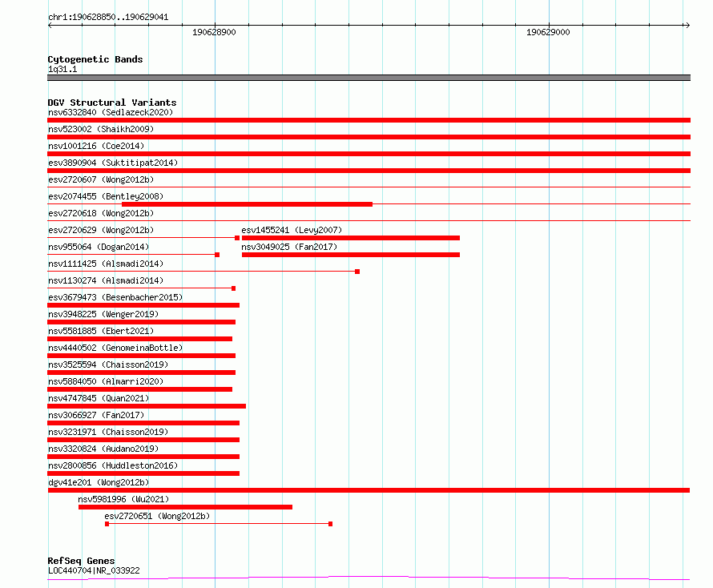Click the esv2074455 thick red bar segment

247,204
